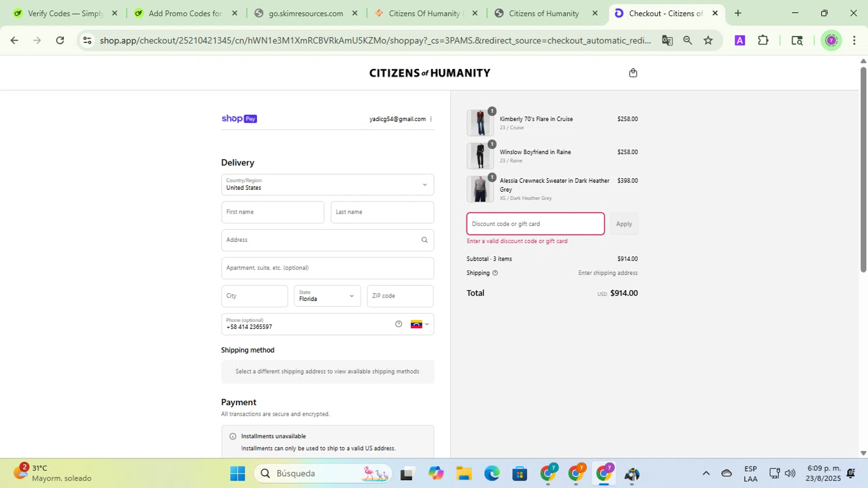
Task: Click the Shipping info help icon
Action: (x=495, y=273)
